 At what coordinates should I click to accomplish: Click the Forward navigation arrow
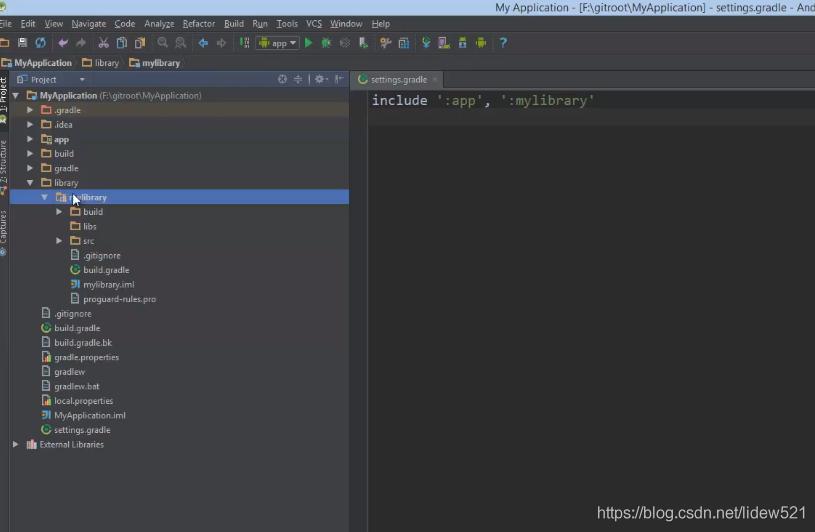(x=221, y=43)
